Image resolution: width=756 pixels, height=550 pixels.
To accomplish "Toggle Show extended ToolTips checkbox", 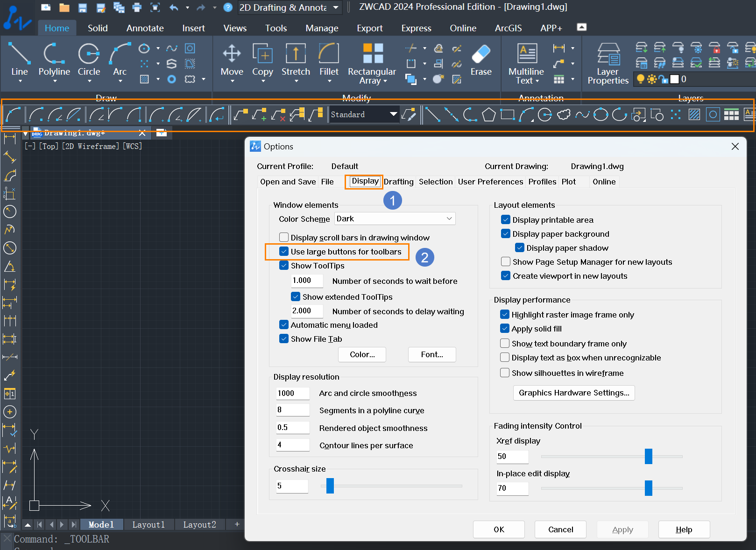I will (296, 296).
